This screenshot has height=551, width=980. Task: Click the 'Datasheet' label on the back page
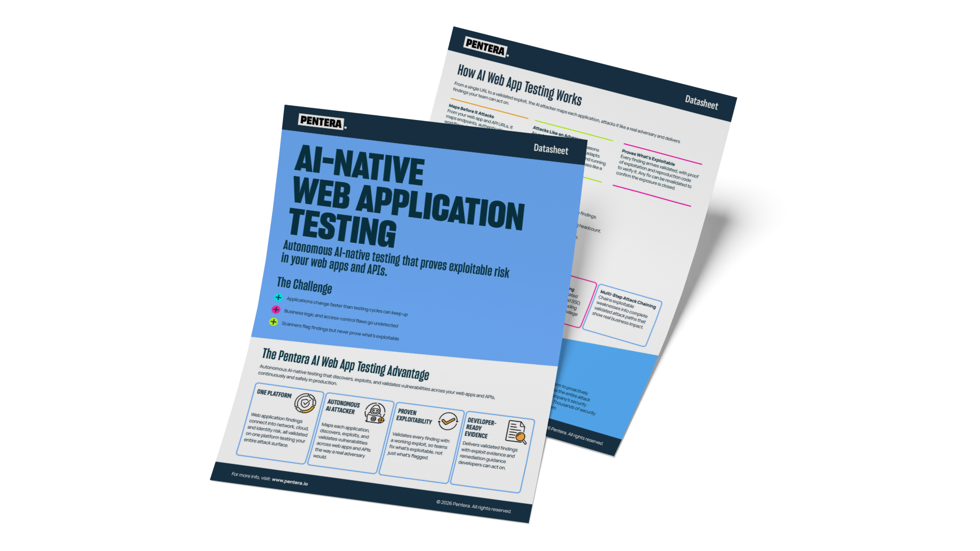tap(701, 102)
